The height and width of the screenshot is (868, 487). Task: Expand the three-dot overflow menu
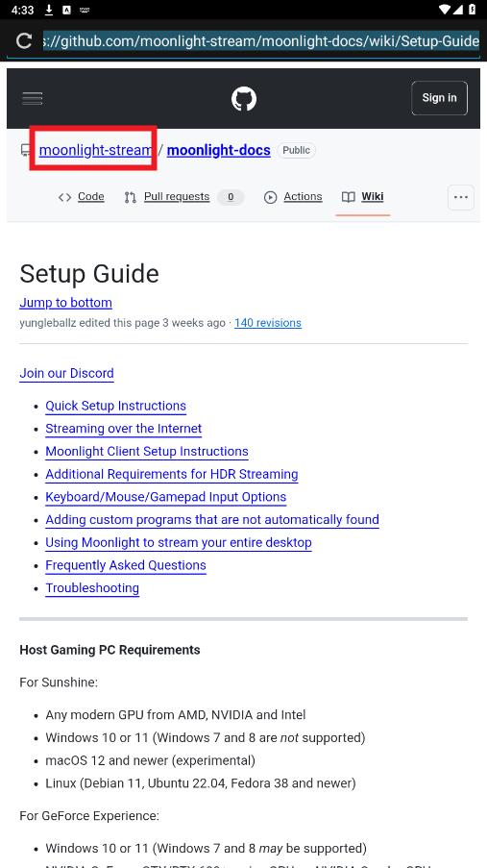460,197
